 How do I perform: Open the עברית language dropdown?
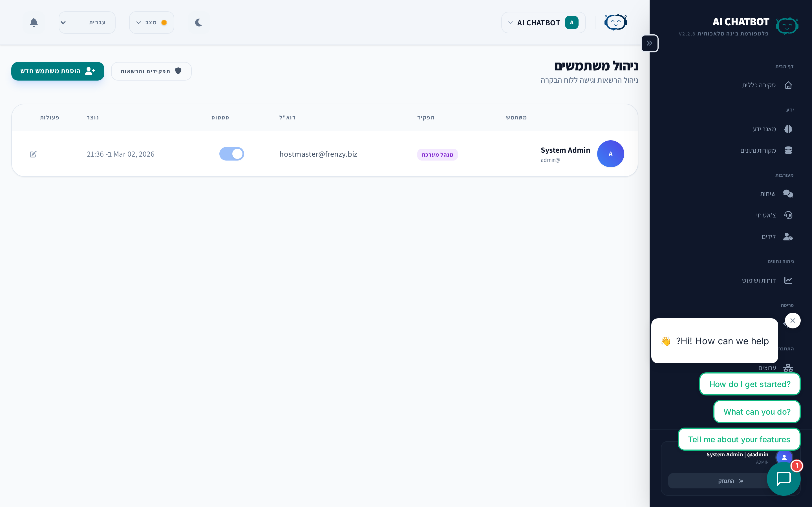tap(87, 23)
